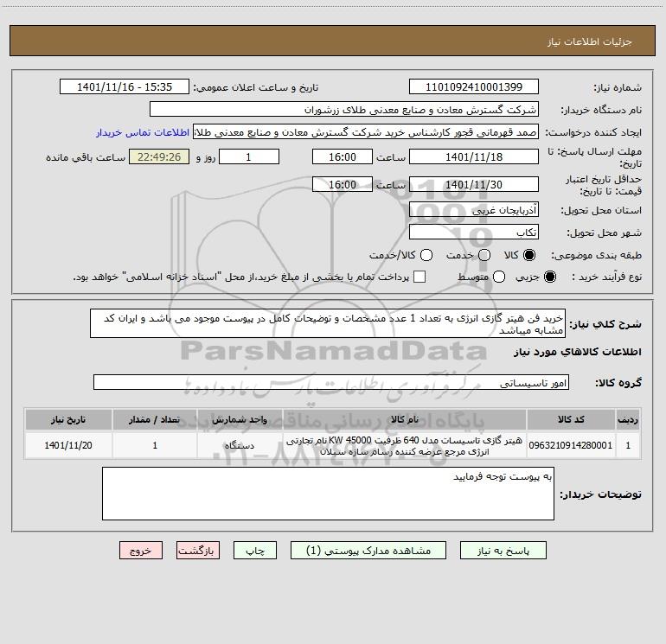Click the بازگشت back button
This screenshot has height=644, width=666.
click(198, 551)
